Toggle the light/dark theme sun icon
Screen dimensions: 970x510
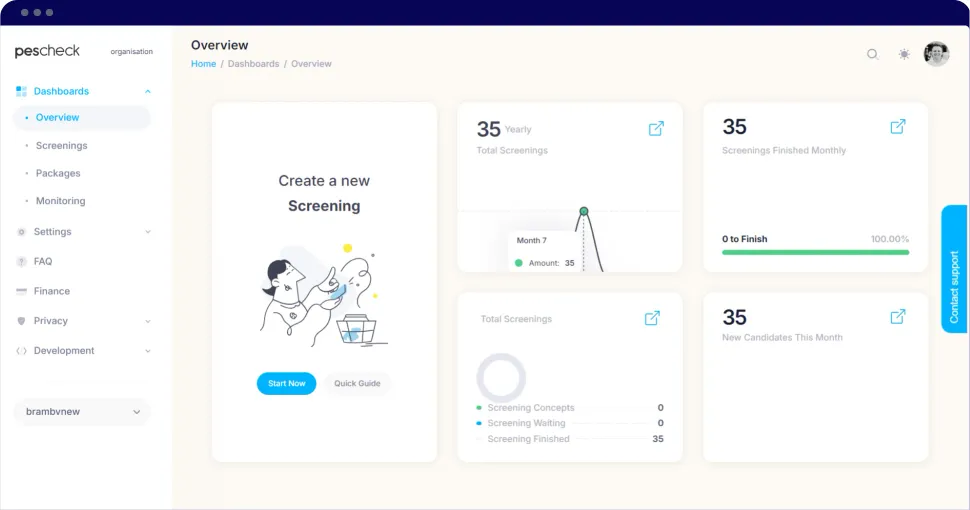coord(904,55)
